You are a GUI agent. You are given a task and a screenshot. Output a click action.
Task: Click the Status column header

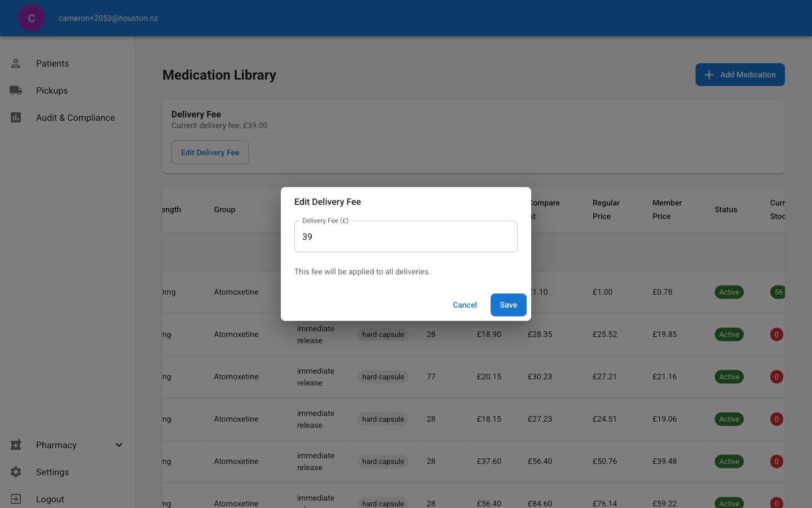tap(726, 209)
